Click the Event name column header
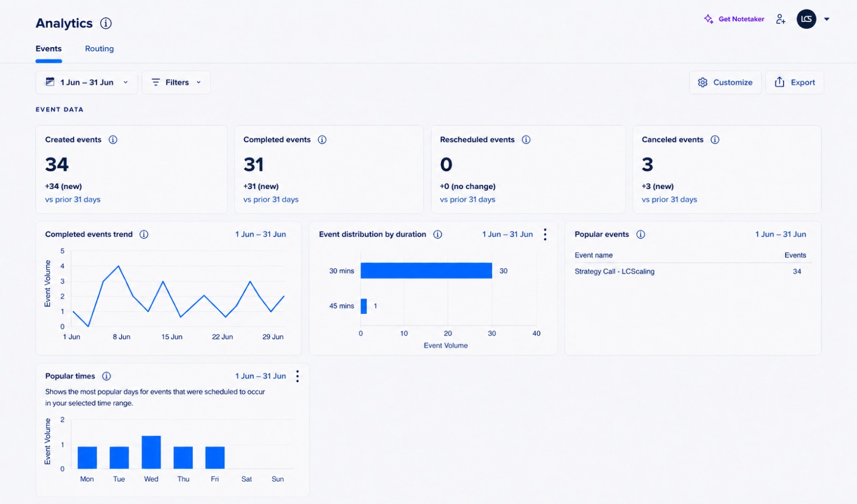Image resolution: width=857 pixels, height=504 pixels. click(x=593, y=255)
